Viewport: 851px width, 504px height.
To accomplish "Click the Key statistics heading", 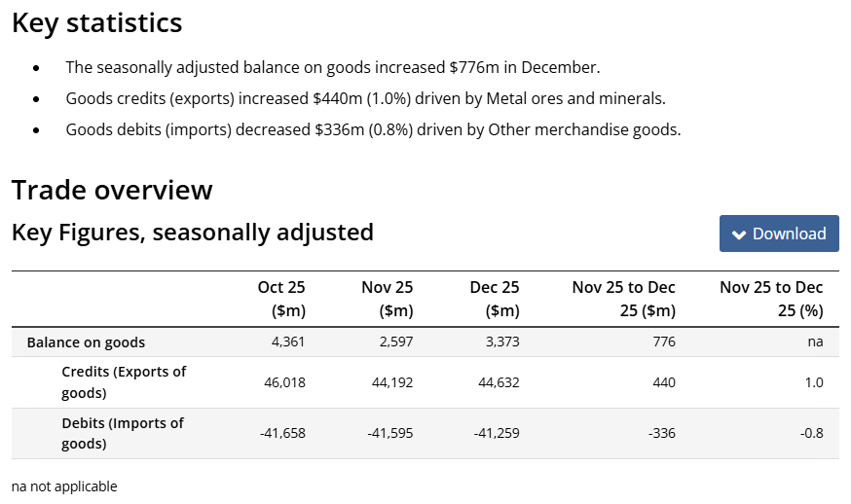I will [97, 23].
